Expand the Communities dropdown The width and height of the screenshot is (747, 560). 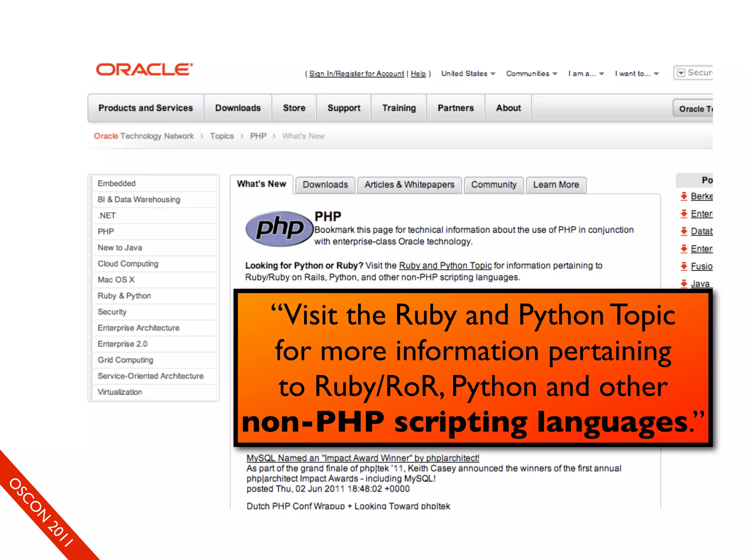pyautogui.click(x=531, y=74)
